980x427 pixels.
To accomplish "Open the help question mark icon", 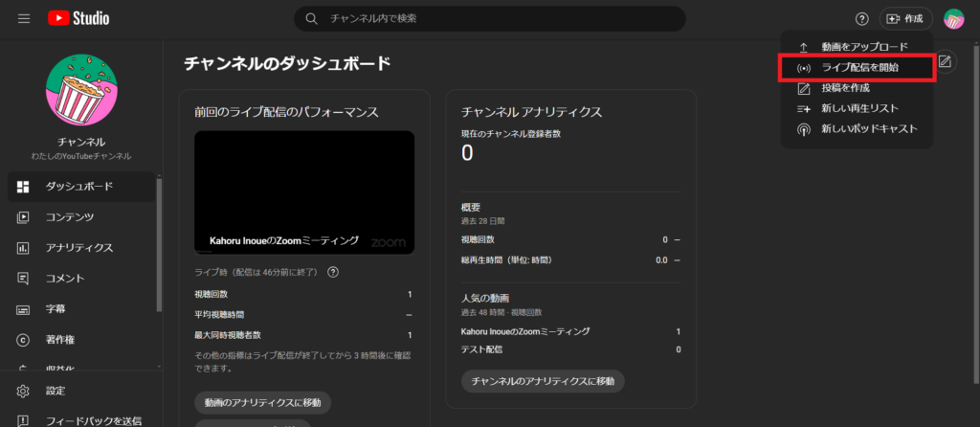I will pyautogui.click(x=861, y=19).
